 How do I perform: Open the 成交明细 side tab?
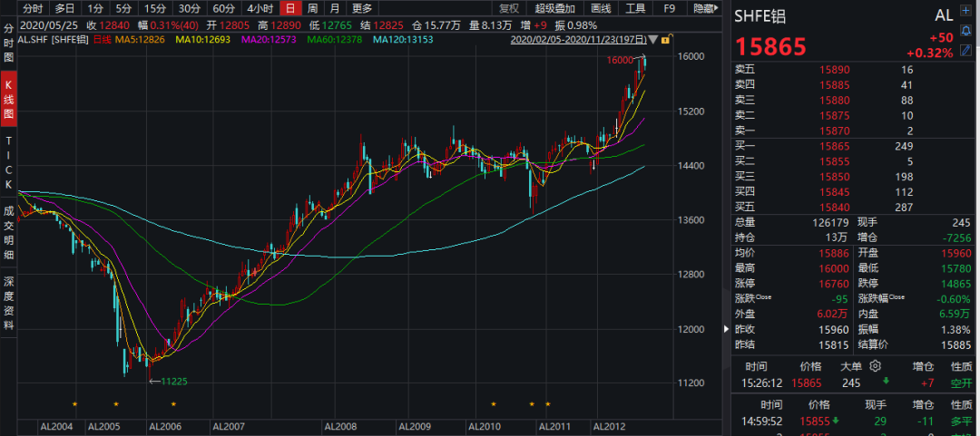9,233
